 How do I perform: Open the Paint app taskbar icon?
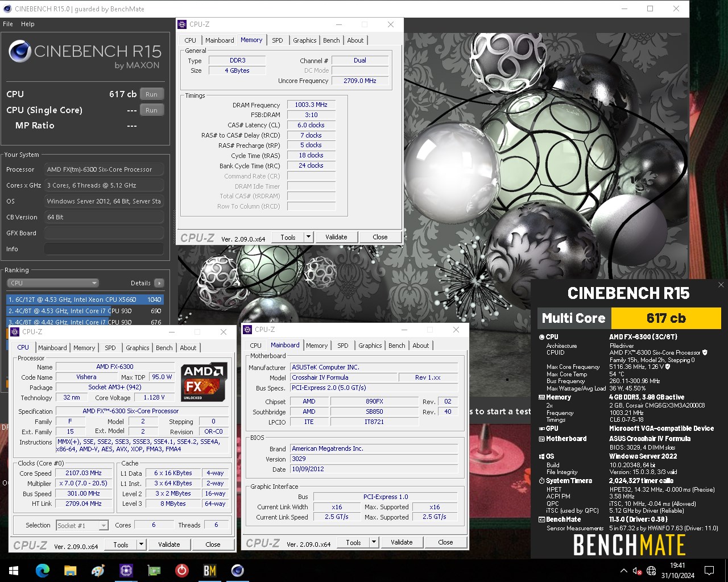98,570
